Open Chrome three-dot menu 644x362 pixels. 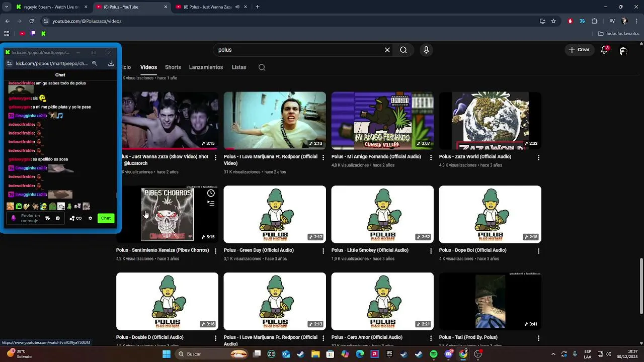(x=635, y=21)
